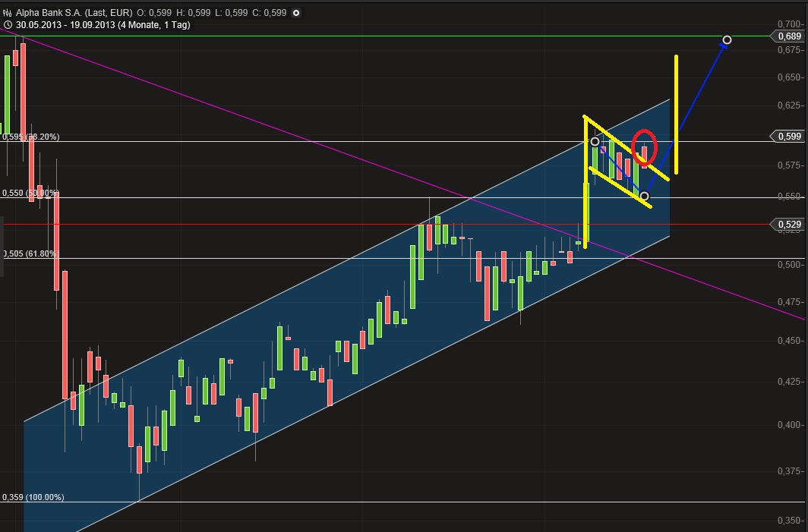Click the 0,595 (38.20%) Fibonacci label
The height and width of the screenshot is (532, 808).
click(31, 137)
